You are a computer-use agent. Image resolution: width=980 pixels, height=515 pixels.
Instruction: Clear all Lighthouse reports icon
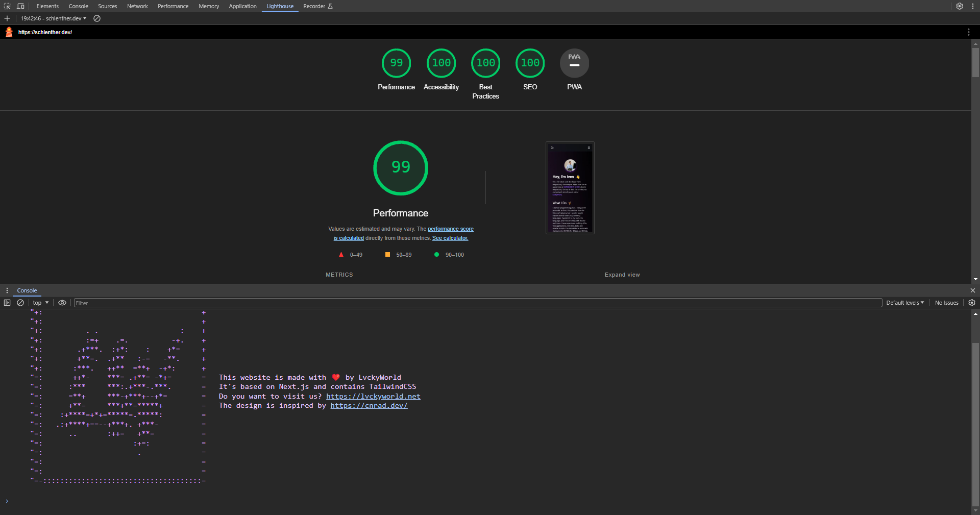[x=97, y=18]
